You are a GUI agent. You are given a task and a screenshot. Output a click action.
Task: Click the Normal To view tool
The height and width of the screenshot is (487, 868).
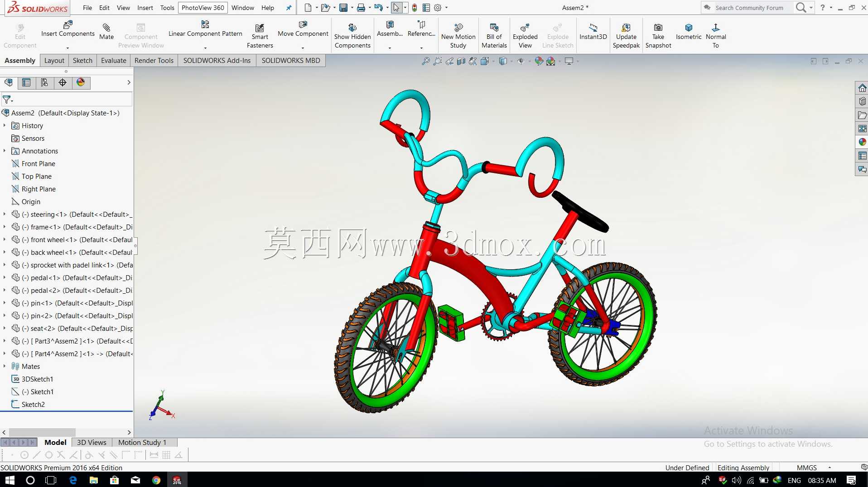(x=716, y=36)
